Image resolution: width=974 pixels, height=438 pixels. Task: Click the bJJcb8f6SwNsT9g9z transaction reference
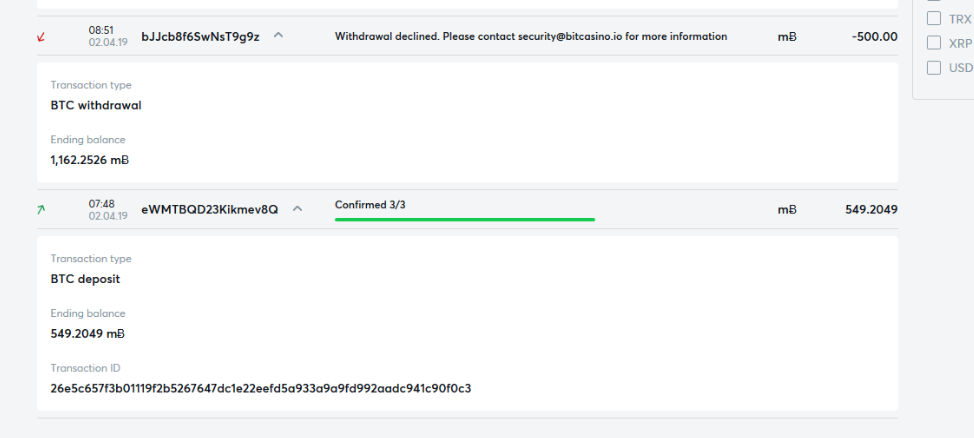pyautogui.click(x=201, y=37)
